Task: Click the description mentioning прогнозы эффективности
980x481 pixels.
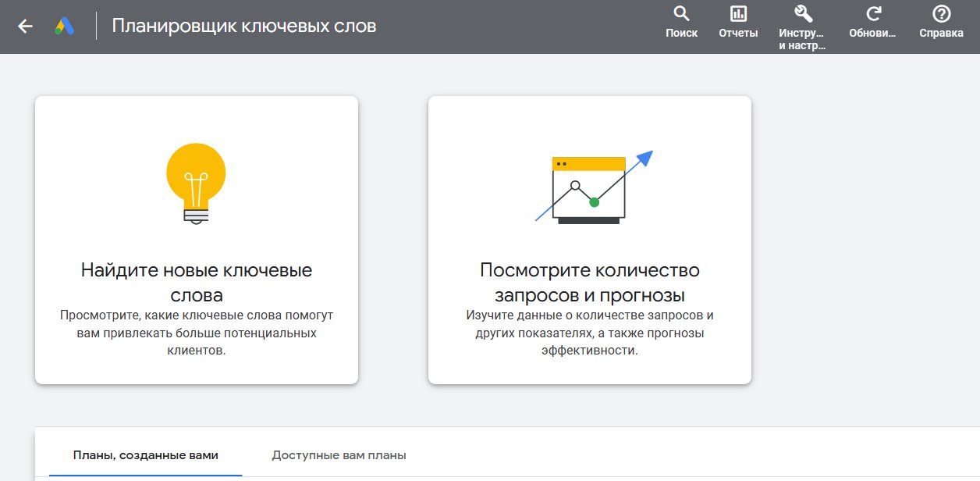Action: tap(590, 333)
